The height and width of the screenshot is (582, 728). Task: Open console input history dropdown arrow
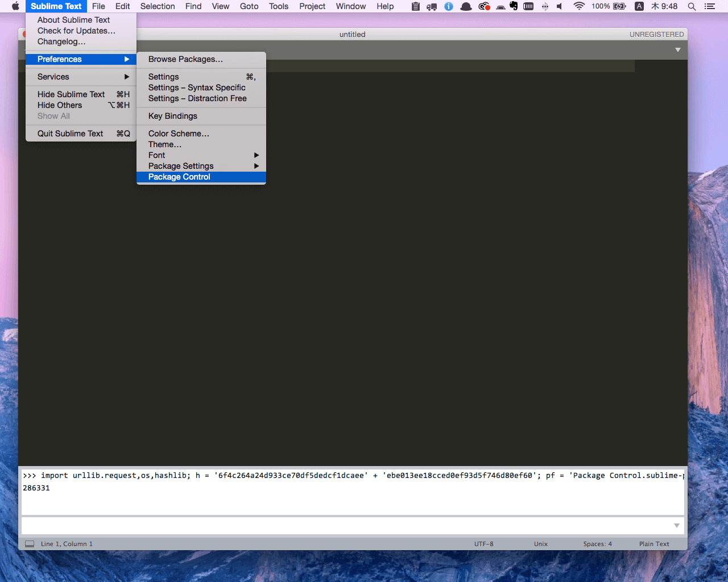coord(677,526)
